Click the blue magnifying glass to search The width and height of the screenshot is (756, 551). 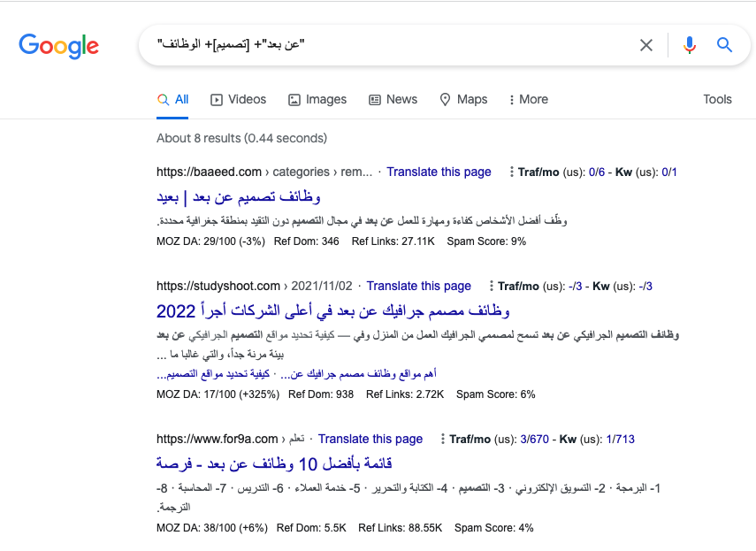point(724,45)
